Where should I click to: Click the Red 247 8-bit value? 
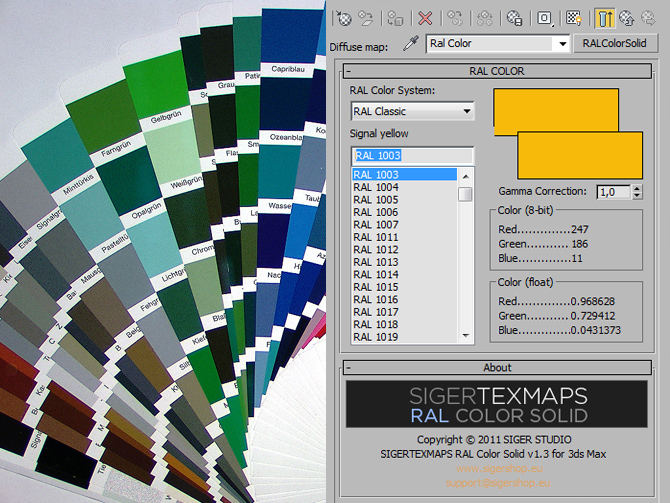580,229
